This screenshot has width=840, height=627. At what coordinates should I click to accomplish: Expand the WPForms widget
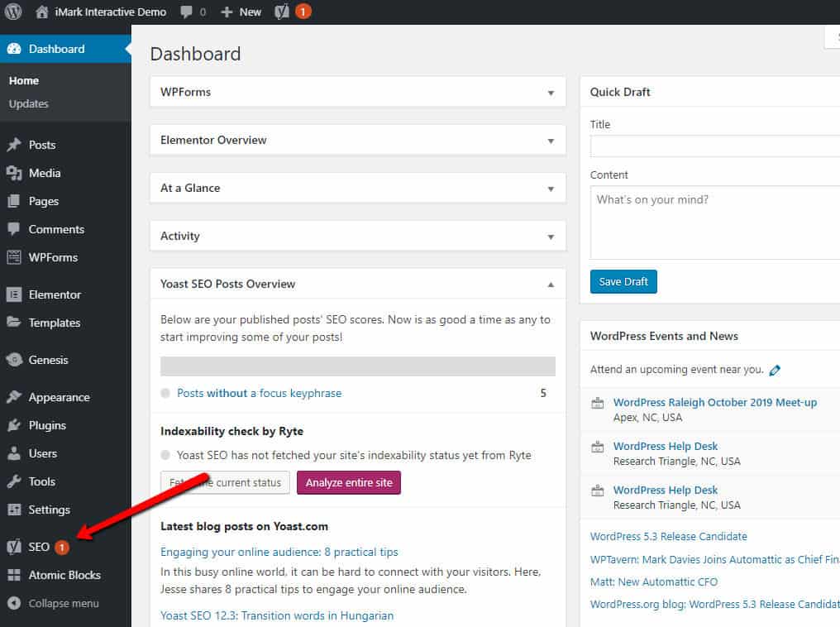(551, 93)
